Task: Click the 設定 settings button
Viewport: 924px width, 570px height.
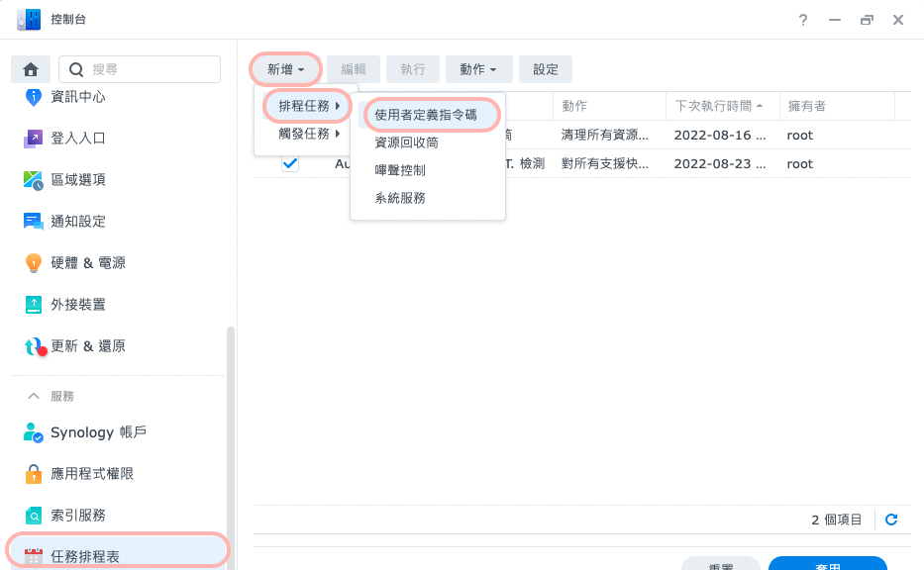Action: [546, 69]
